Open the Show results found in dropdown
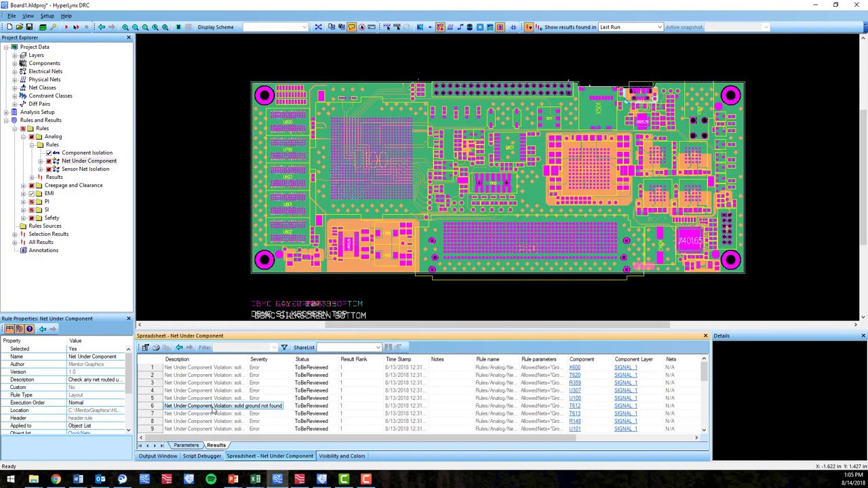The height and width of the screenshot is (488, 868). 659,27
